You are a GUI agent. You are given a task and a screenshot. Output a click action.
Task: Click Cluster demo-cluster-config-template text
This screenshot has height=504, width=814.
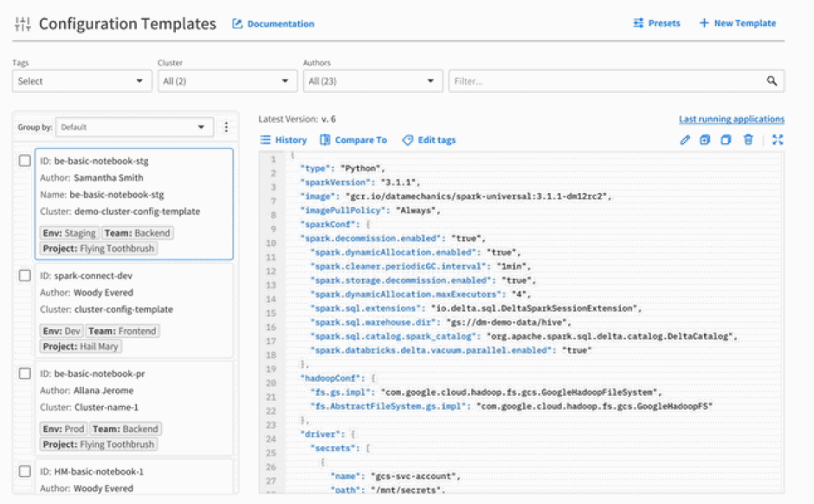pyautogui.click(x=120, y=211)
